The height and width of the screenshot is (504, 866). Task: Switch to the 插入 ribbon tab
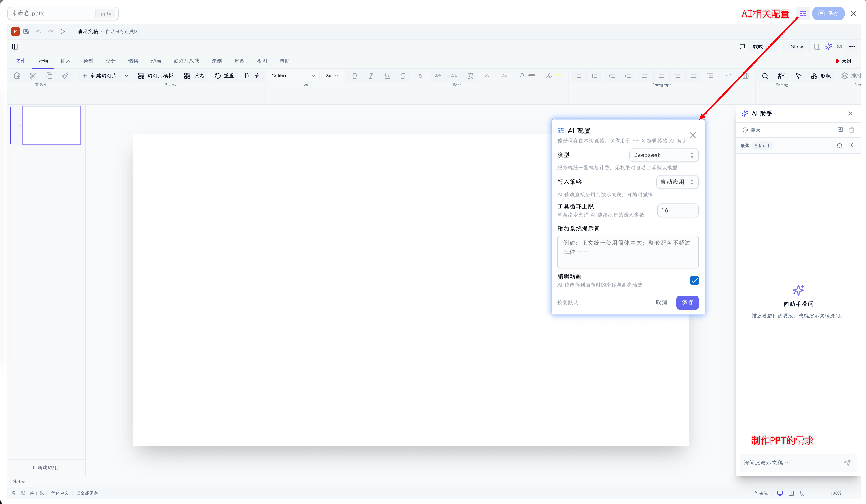click(65, 61)
